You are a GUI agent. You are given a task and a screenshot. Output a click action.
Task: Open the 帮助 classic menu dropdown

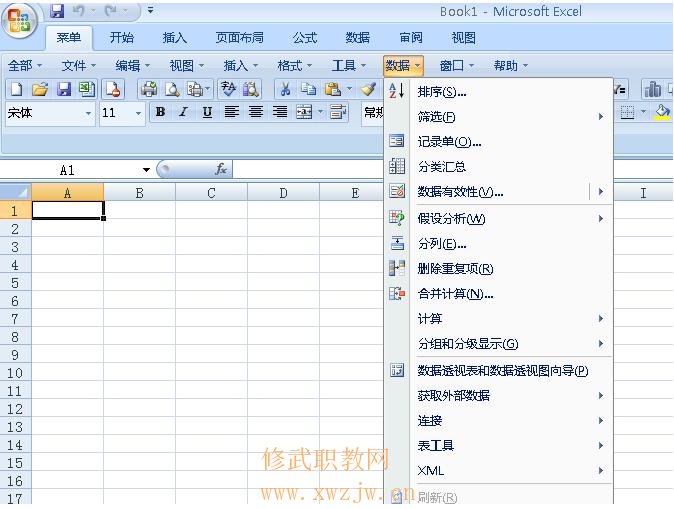point(510,66)
